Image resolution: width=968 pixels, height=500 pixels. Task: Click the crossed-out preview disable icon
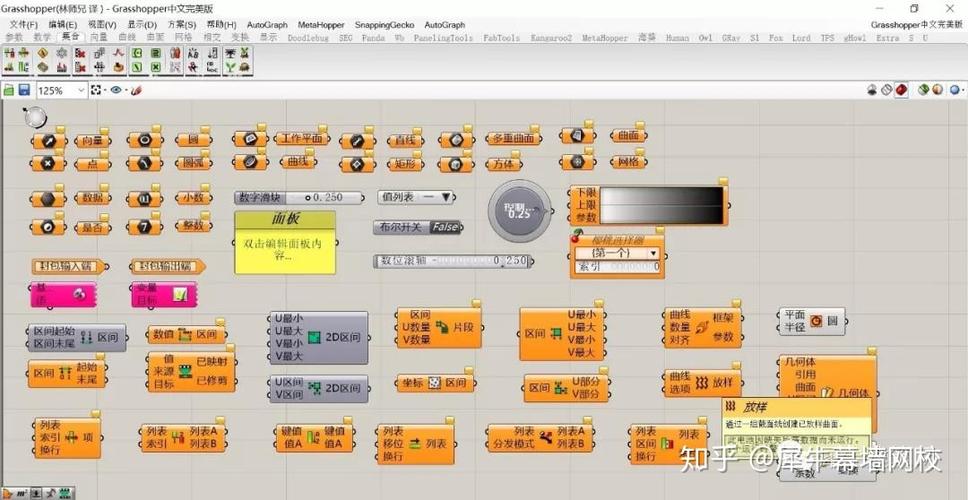887,90
